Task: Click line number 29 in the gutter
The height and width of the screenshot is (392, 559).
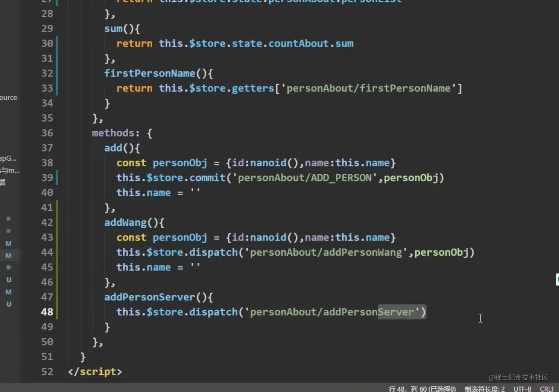Action: point(47,28)
